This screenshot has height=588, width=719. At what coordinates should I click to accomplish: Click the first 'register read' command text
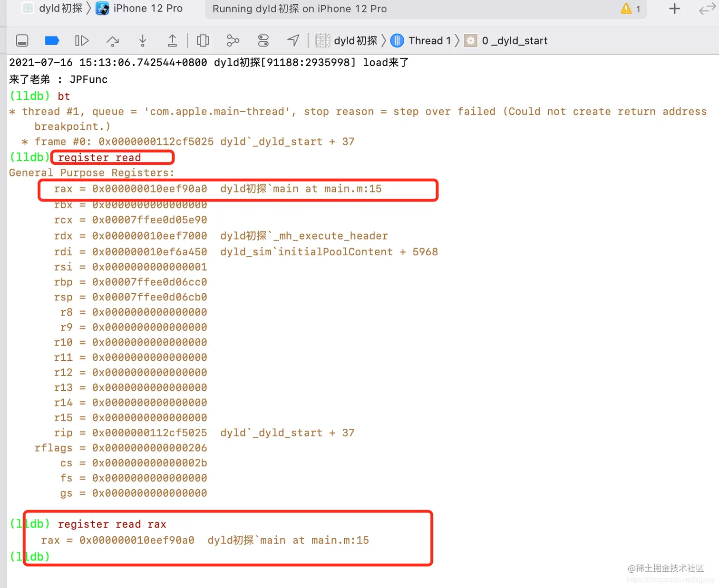click(x=99, y=157)
